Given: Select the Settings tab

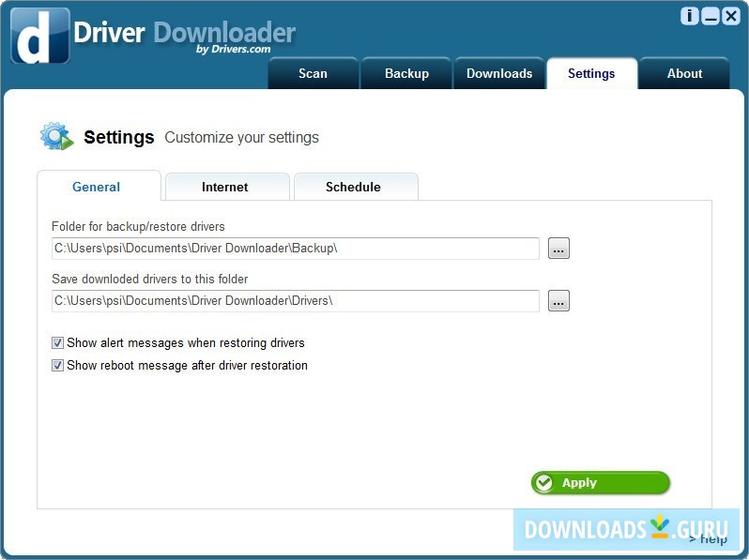Looking at the screenshot, I should (x=591, y=73).
